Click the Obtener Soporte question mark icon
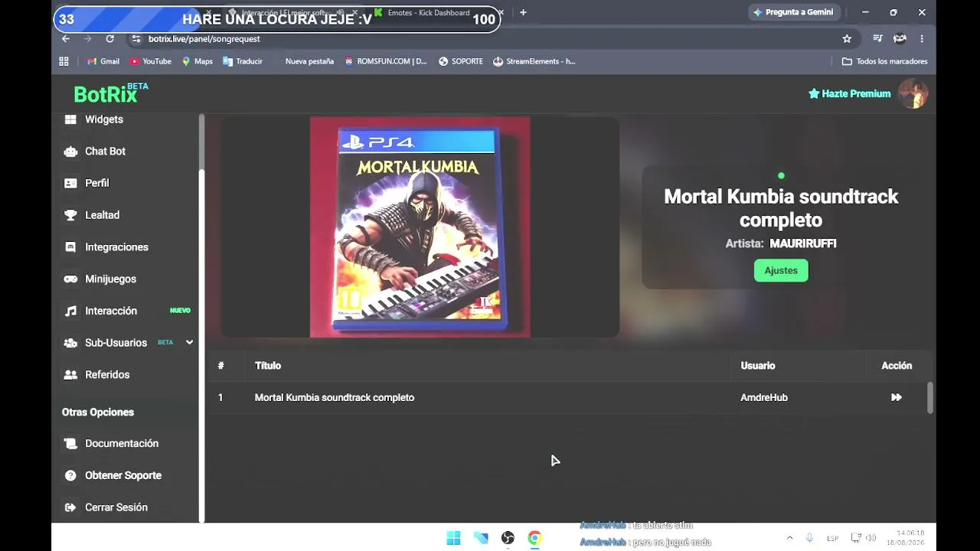The height and width of the screenshot is (551, 980). click(70, 475)
